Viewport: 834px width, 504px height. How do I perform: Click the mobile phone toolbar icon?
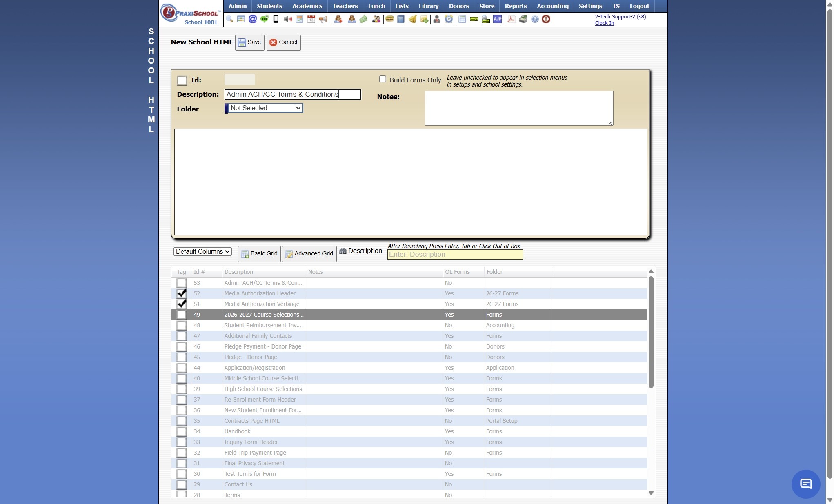click(276, 19)
